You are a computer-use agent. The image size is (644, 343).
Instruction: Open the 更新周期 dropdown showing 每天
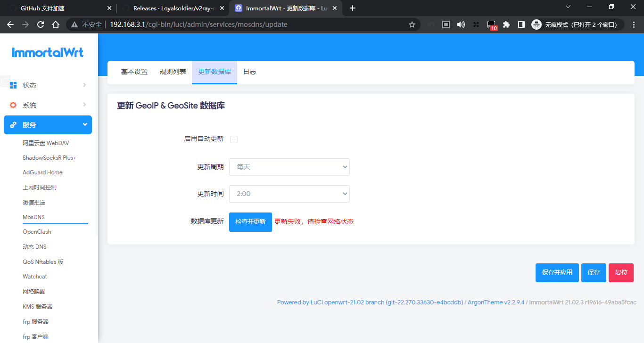(x=289, y=167)
